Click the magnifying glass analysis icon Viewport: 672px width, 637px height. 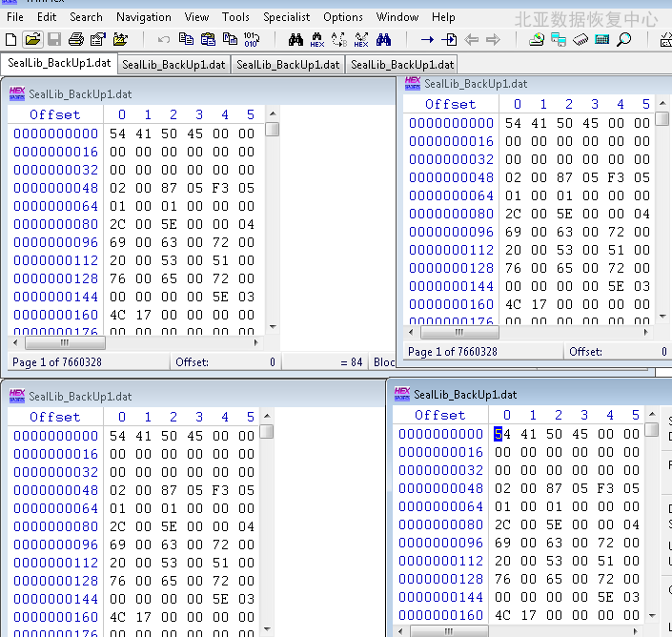[624, 40]
